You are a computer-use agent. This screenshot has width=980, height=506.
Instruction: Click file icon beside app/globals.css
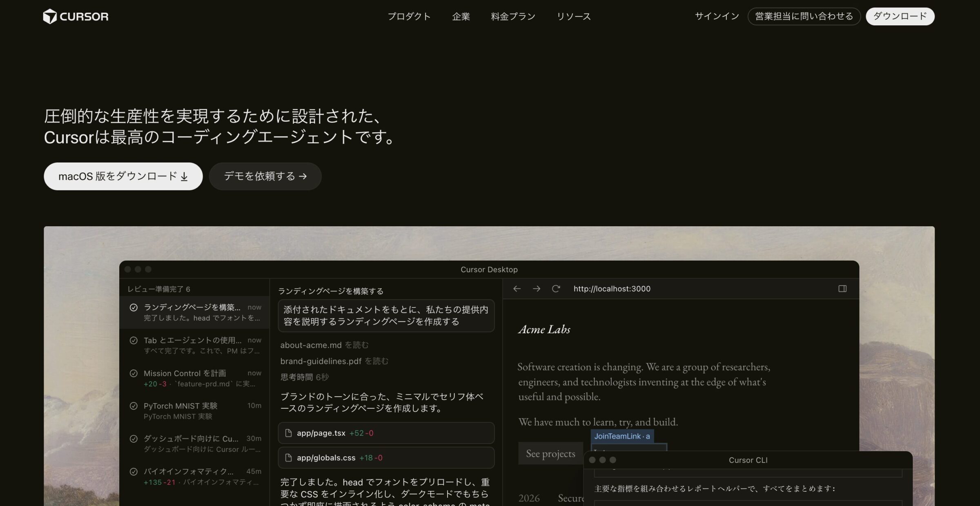coord(288,458)
